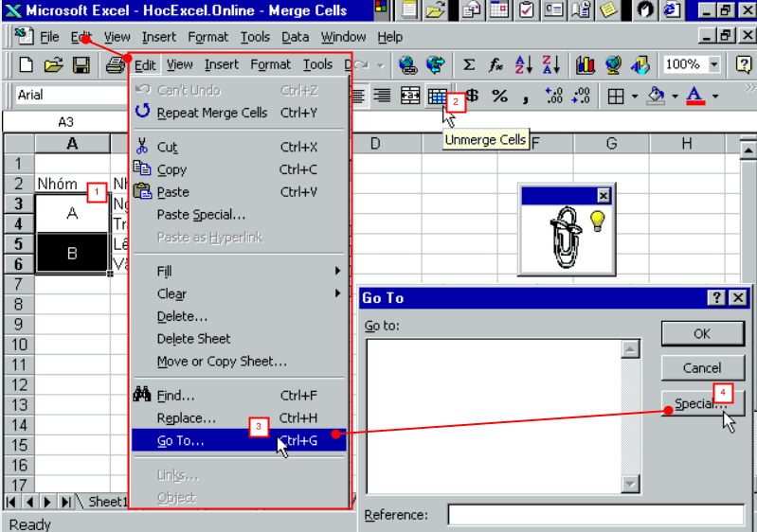The width and height of the screenshot is (757, 532).
Task: Open the Paste Function fx icon
Action: [x=496, y=64]
